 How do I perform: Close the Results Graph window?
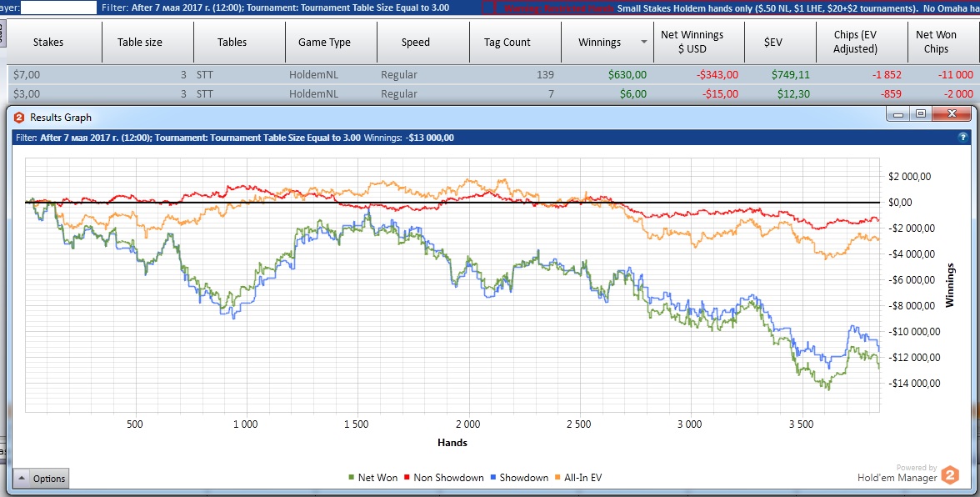950,113
